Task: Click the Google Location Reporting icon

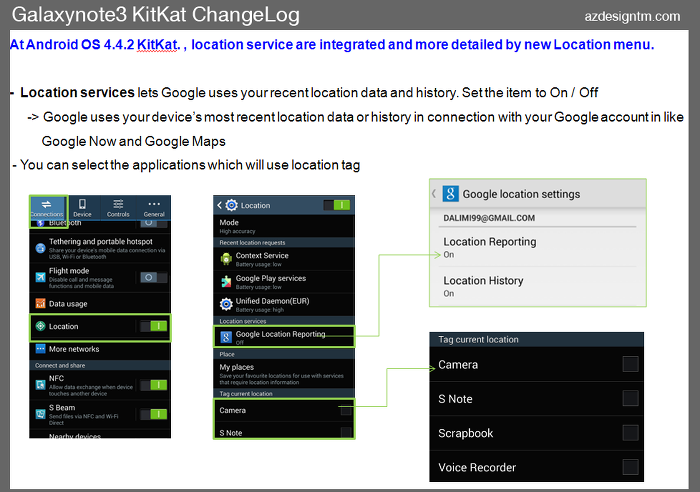Action: point(226,337)
